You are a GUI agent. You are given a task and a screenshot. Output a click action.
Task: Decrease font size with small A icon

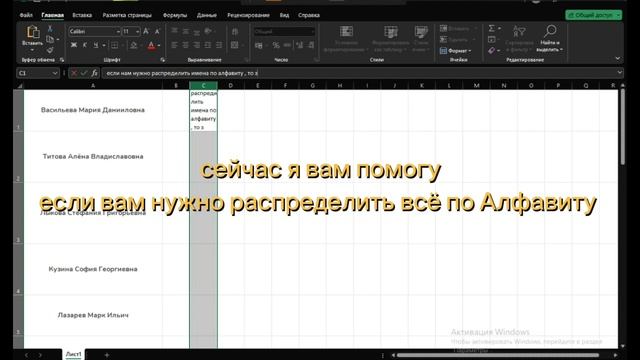(x=157, y=31)
